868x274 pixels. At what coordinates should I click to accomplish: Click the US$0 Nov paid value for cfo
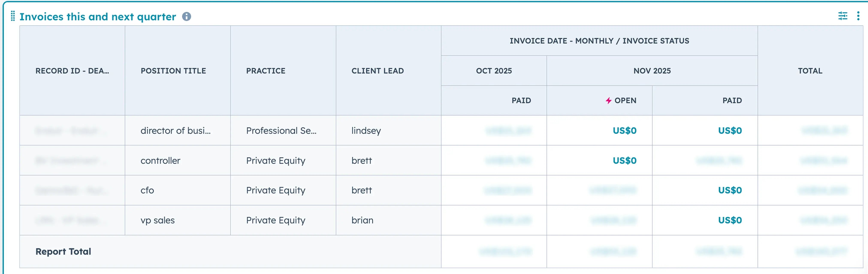click(x=729, y=190)
